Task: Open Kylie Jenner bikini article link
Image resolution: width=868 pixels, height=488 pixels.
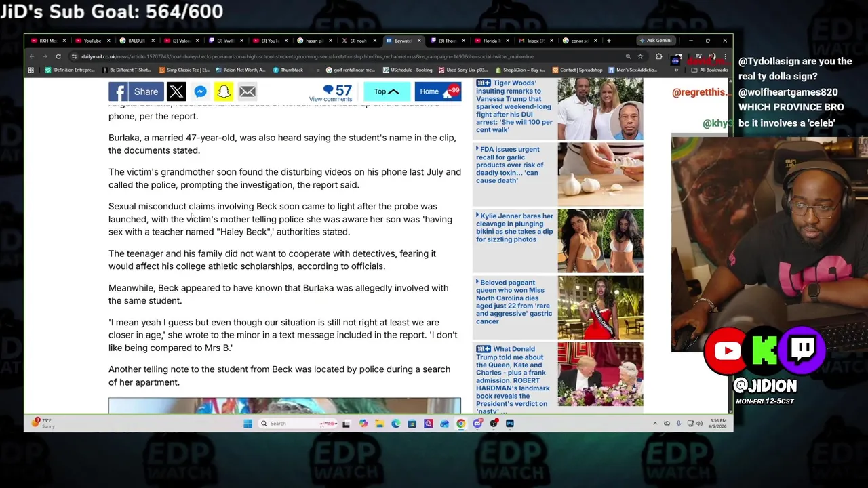Action: pos(515,228)
